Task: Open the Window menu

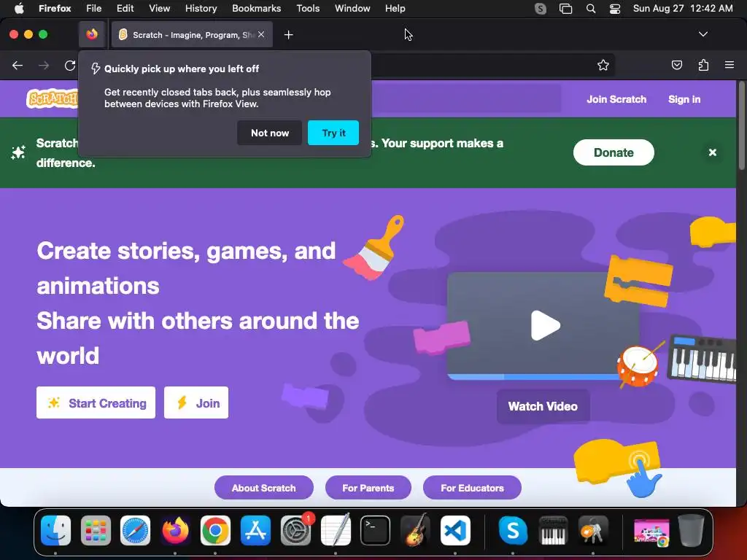Action: pyautogui.click(x=352, y=8)
